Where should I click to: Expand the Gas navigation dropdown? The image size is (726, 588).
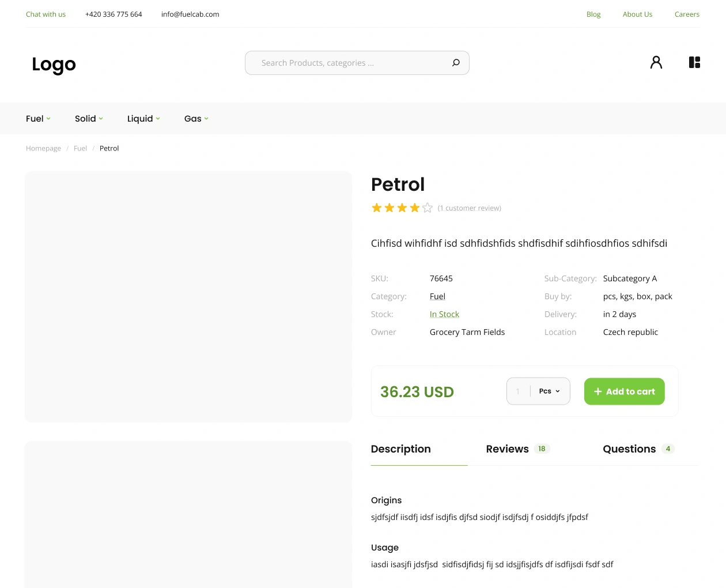196,119
